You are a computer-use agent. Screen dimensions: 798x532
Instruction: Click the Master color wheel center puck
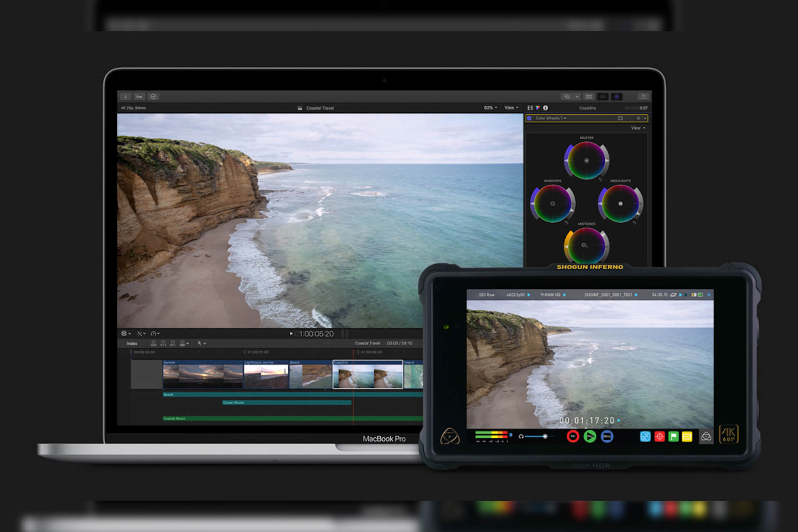tap(586, 160)
